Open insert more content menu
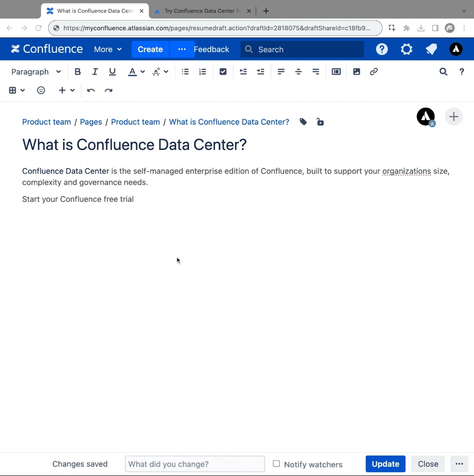The width and height of the screenshot is (474, 476). (67, 90)
